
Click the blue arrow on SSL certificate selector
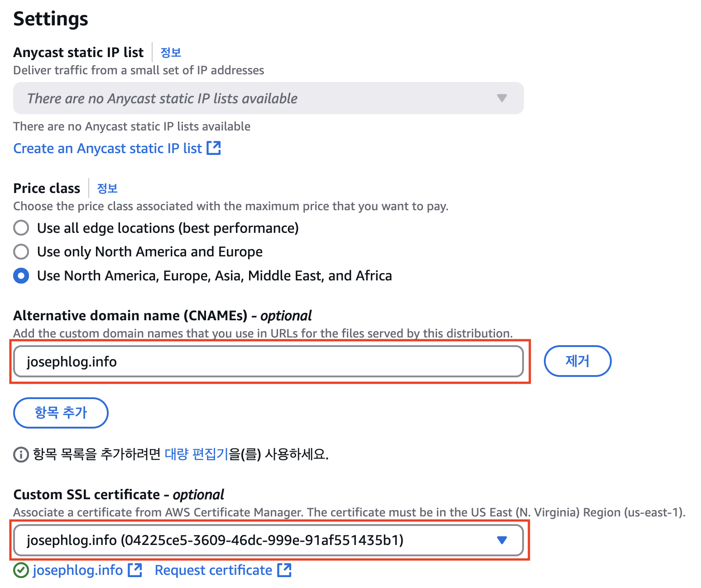[502, 540]
